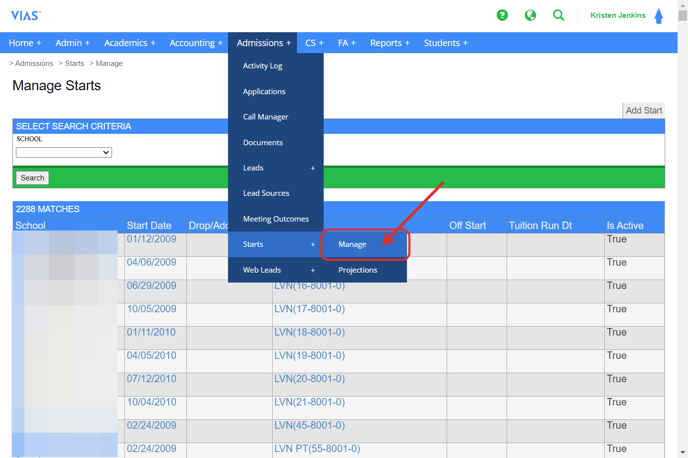Screen dimensions: 688x458
Task: Click the green globe icon
Action: [x=530, y=15]
